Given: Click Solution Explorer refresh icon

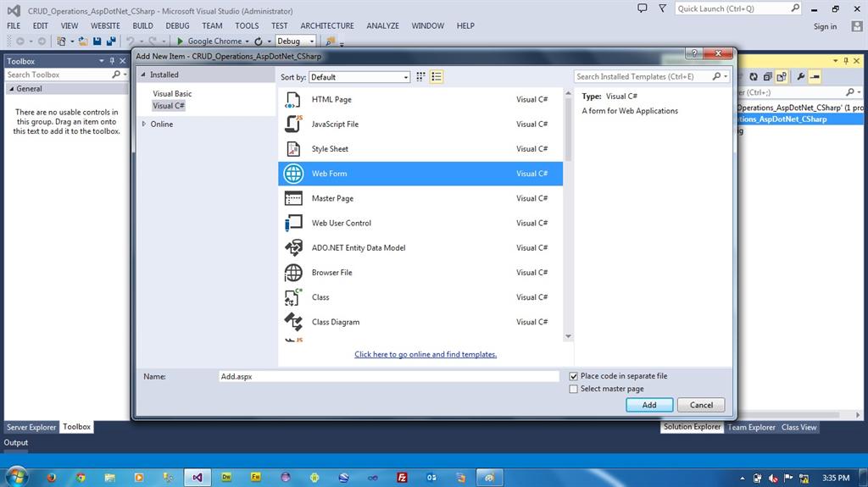Looking at the screenshot, I should (x=754, y=77).
